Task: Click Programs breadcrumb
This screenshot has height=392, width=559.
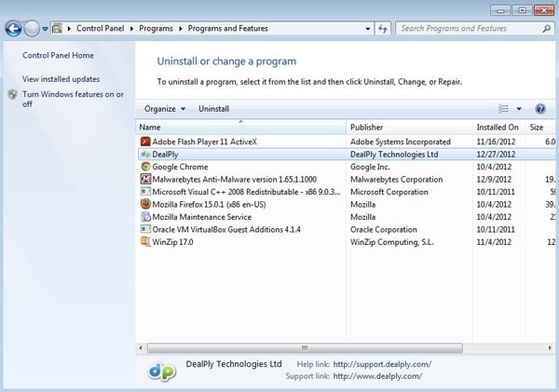Action: coord(156,29)
